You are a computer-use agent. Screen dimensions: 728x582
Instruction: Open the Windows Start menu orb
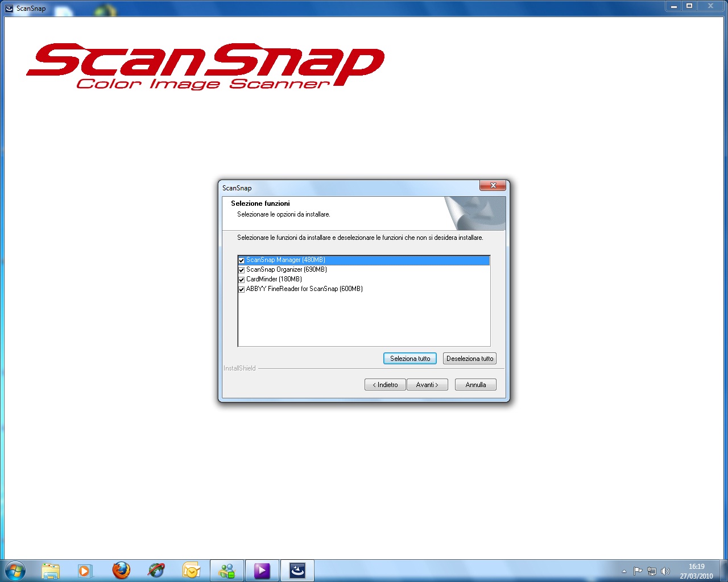[15, 570]
